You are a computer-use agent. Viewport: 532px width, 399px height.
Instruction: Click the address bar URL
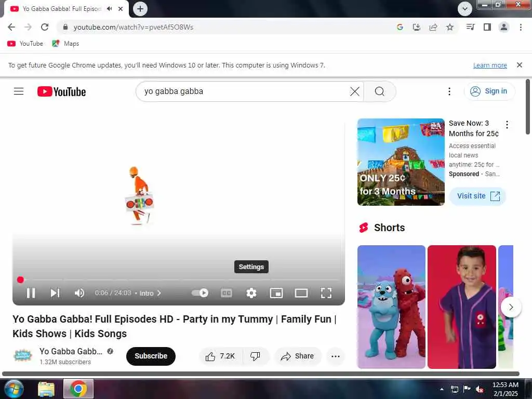[x=134, y=27]
